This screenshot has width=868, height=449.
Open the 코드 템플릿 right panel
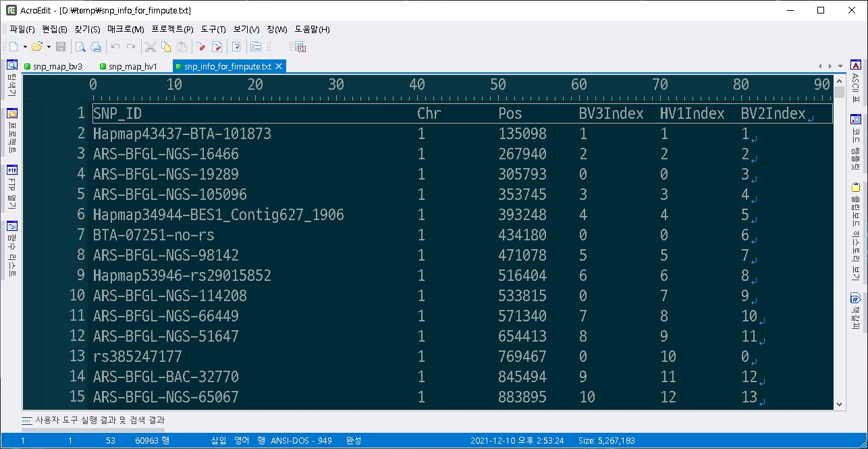coord(856,143)
